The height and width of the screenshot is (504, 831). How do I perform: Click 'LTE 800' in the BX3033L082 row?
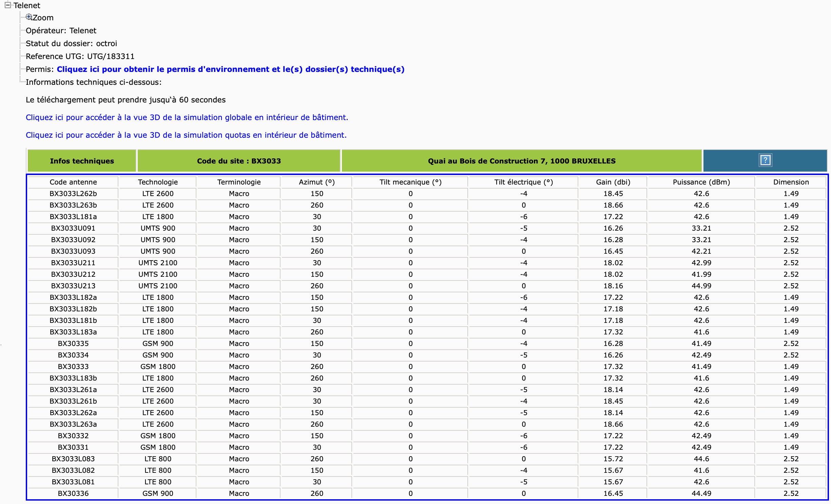(158, 470)
